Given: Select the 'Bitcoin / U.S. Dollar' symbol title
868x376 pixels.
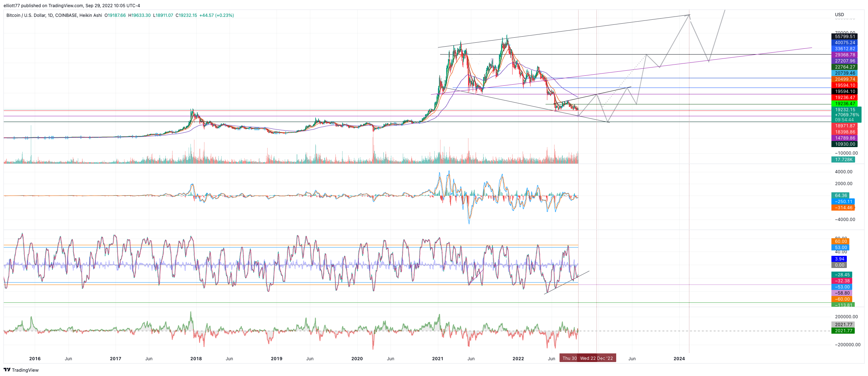Looking at the screenshot, I should pos(26,15).
